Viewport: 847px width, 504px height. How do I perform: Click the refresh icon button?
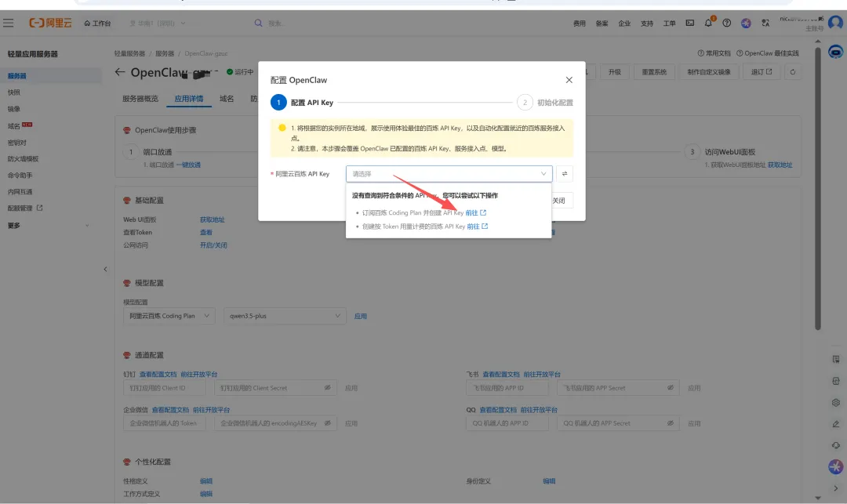(x=793, y=72)
